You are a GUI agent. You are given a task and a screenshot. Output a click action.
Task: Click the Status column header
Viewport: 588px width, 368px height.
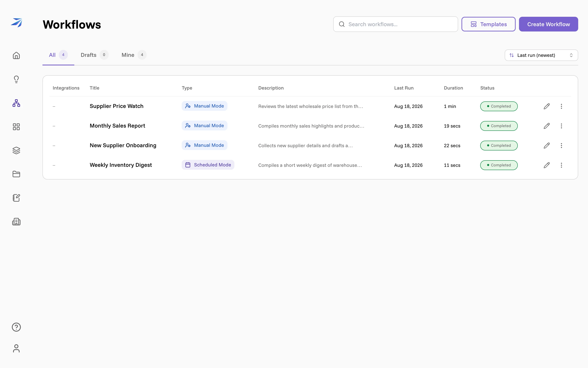[487, 88]
